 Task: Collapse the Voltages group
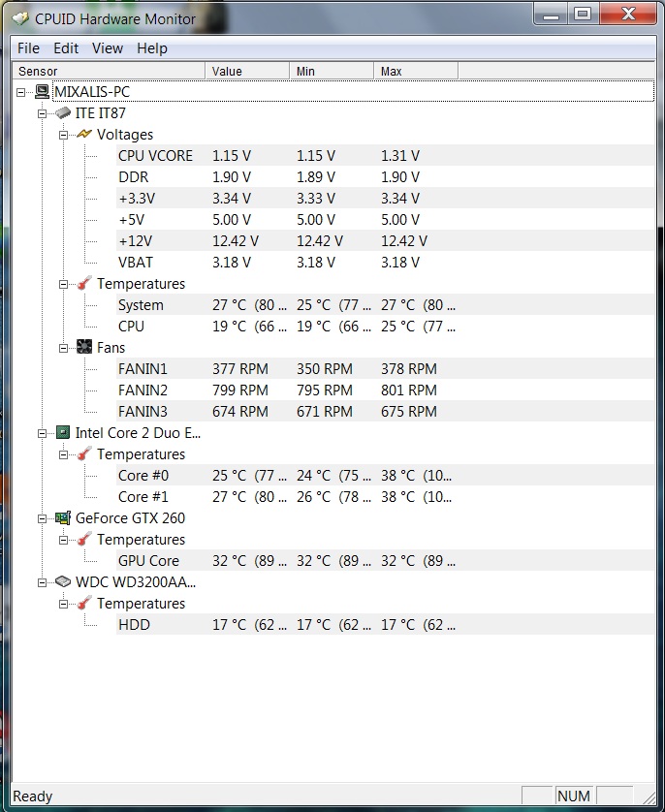(63, 135)
